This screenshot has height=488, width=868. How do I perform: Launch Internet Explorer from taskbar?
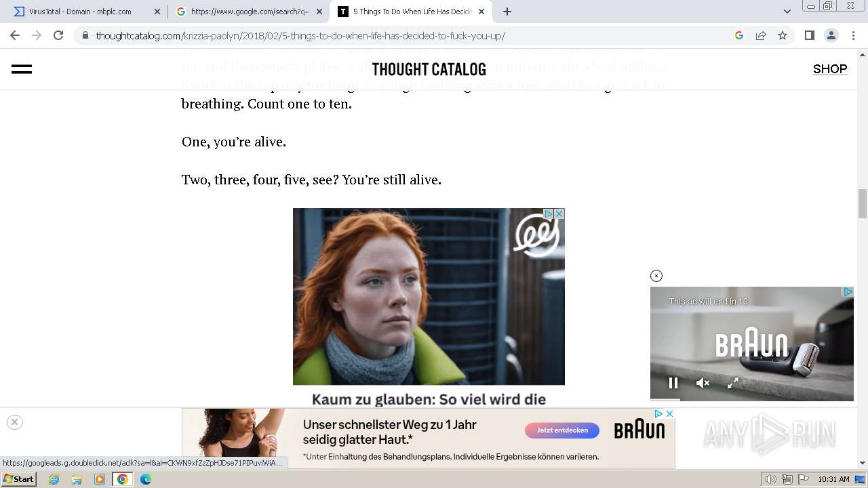coord(54,479)
